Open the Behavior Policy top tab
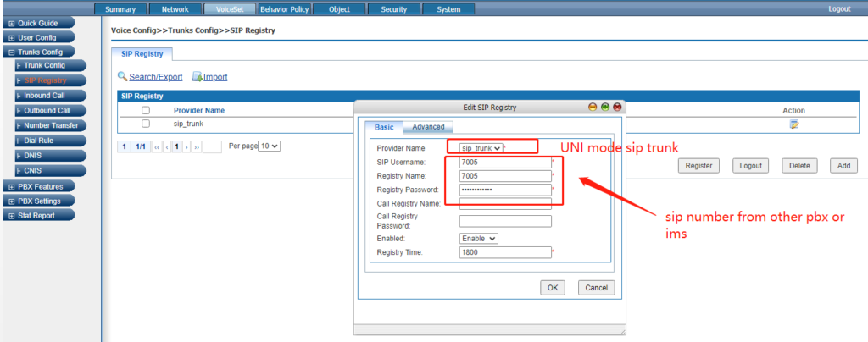Image resolution: width=868 pixels, height=342 pixels. point(285,9)
